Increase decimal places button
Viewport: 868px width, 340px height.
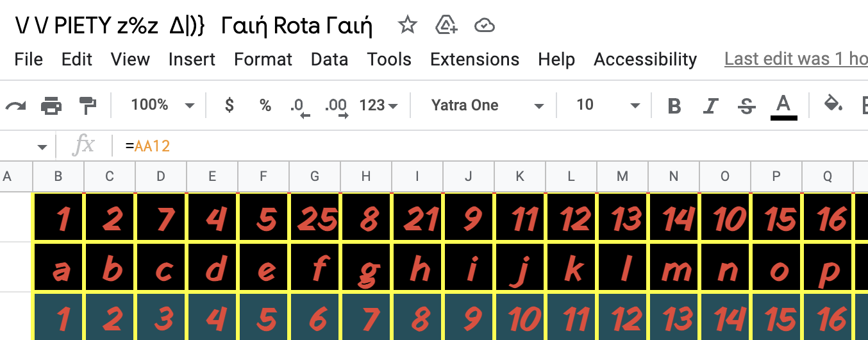point(337,106)
